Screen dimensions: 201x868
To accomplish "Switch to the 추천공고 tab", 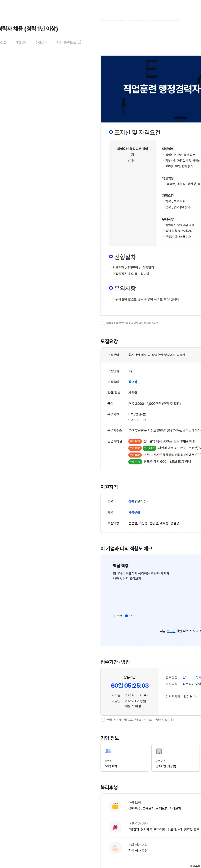I will (41, 42).
